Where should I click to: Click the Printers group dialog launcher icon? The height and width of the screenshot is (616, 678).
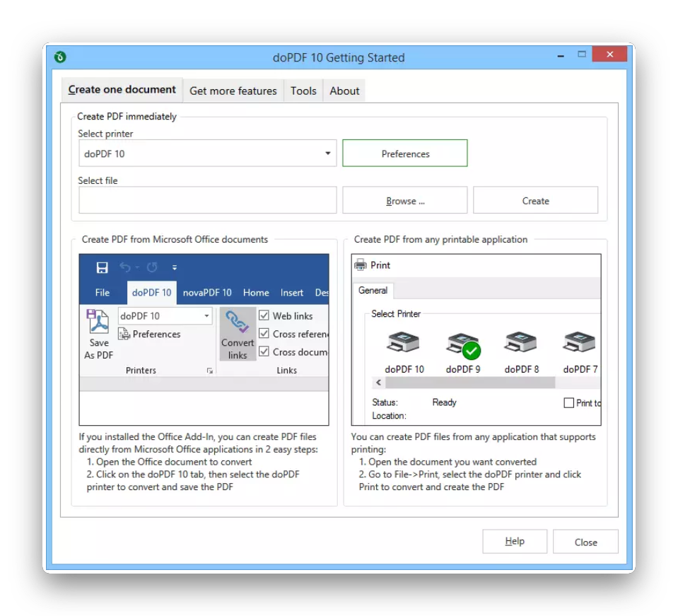(210, 371)
